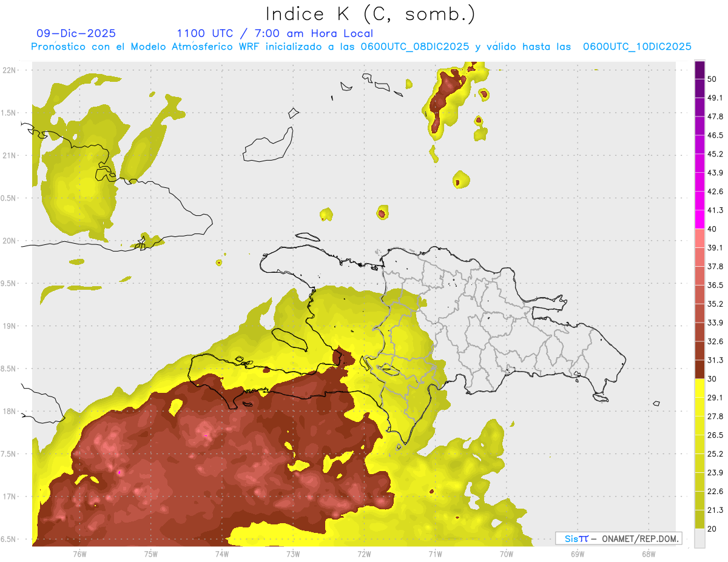Click the 25.2 value on the color scale
This screenshot has height=562, width=728.
tap(715, 454)
